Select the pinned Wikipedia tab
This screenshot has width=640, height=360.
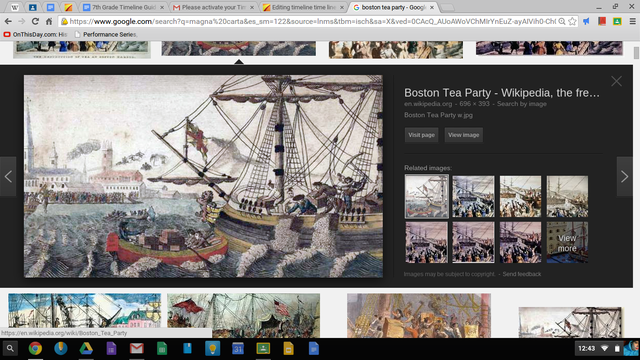(x=15, y=7)
